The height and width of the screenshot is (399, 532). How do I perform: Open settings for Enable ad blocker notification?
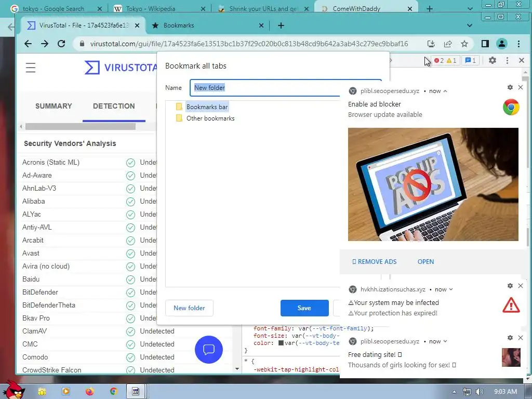pyautogui.click(x=510, y=87)
